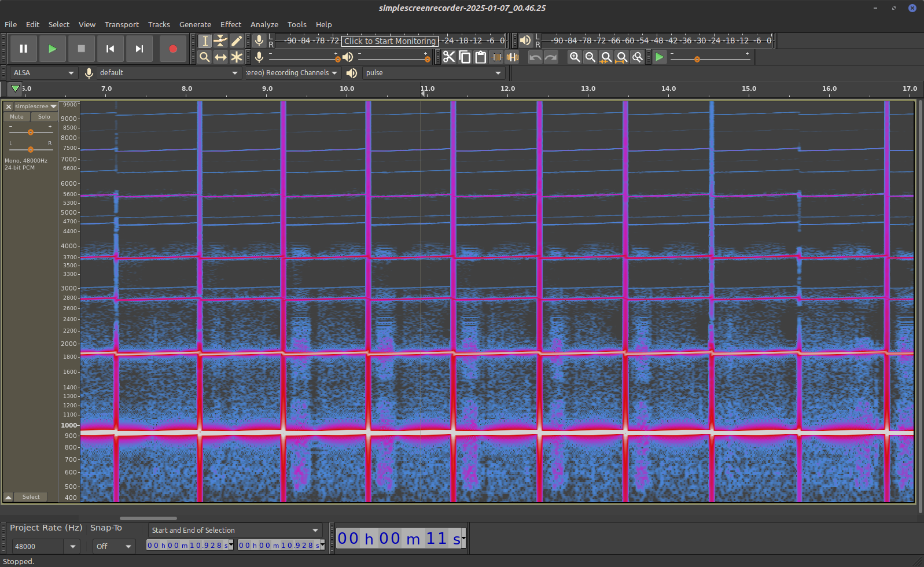Open the Edit menu
The height and width of the screenshot is (567, 924).
click(33, 24)
